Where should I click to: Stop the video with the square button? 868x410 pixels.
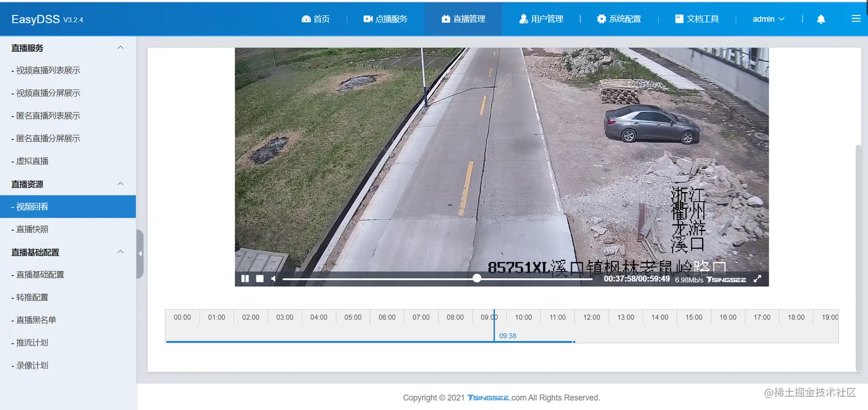259,279
